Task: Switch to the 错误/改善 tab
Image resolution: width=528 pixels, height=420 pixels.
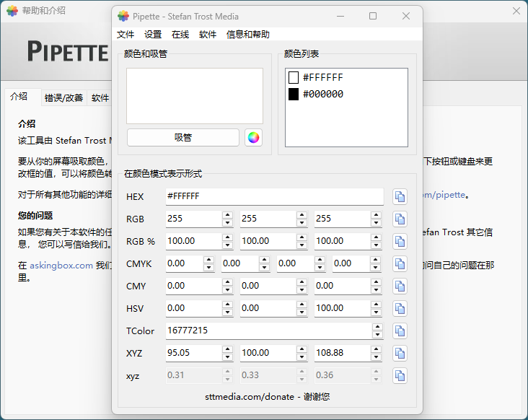Action: click(x=63, y=98)
